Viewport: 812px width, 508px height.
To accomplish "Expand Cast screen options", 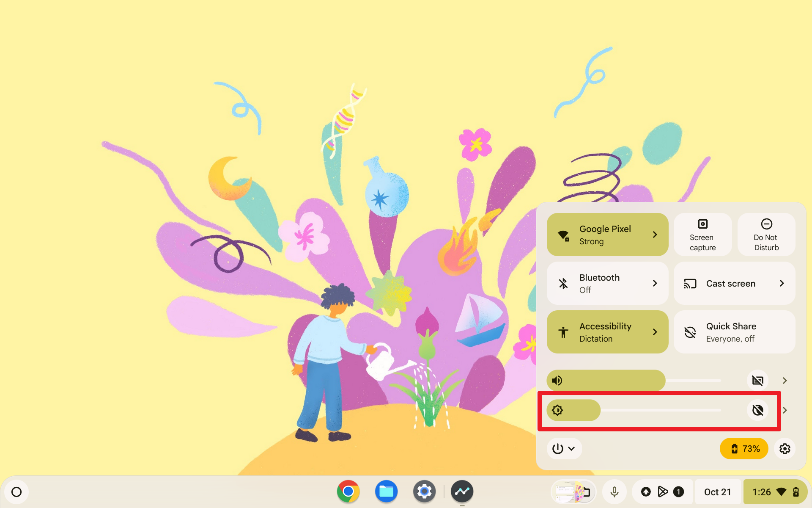I will (x=782, y=283).
